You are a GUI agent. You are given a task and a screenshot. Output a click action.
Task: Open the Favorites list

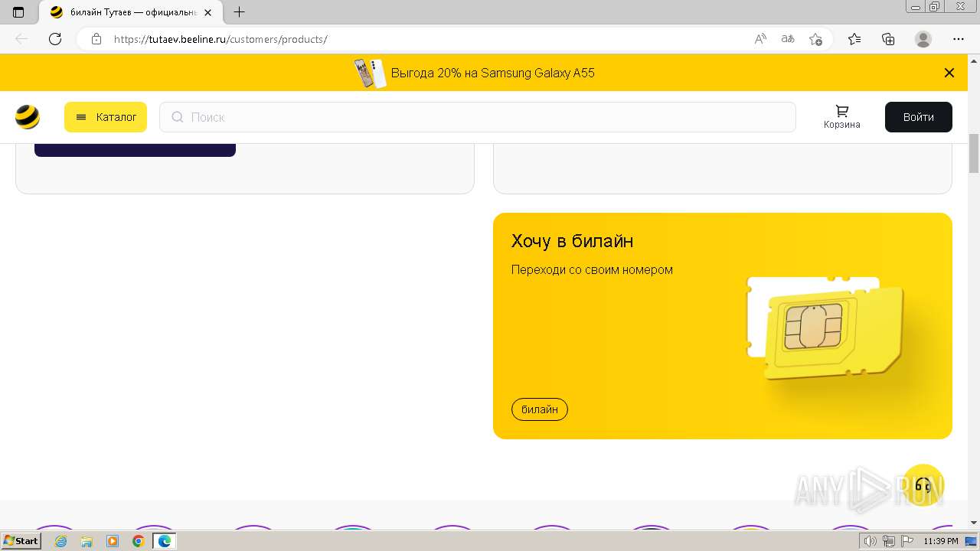[854, 39]
